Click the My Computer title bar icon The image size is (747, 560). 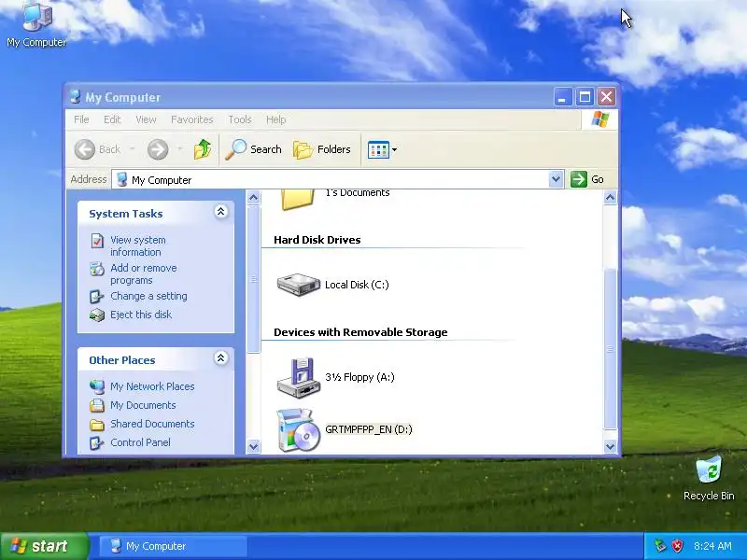tap(76, 97)
